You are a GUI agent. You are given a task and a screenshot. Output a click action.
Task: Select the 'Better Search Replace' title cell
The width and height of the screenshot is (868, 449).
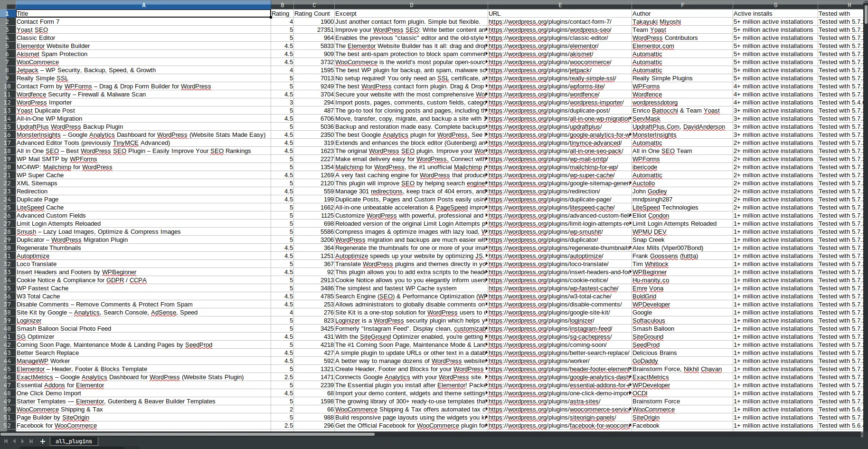click(x=143, y=353)
